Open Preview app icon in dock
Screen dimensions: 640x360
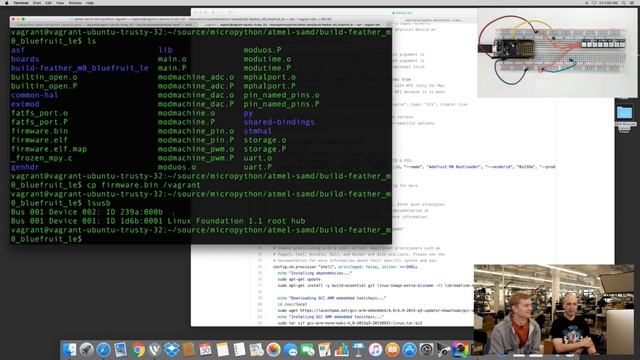click(121, 350)
